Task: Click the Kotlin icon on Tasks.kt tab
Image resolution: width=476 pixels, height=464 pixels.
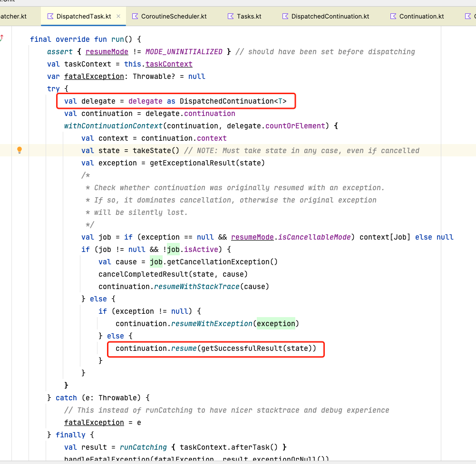Action: click(x=231, y=16)
